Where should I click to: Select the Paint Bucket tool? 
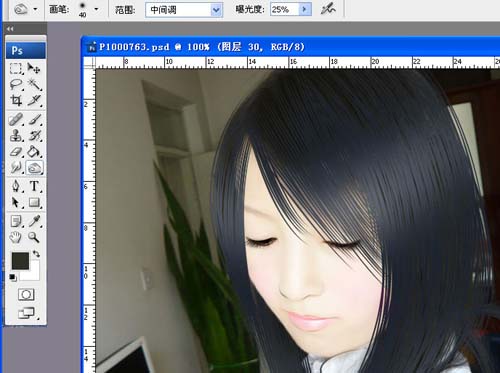click(34, 152)
